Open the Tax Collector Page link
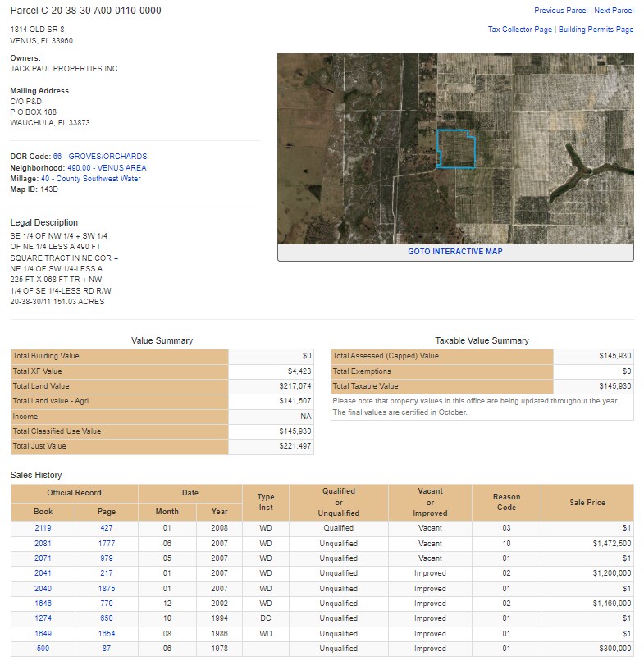Image resolution: width=644 pixels, height=670 pixels. click(x=520, y=30)
